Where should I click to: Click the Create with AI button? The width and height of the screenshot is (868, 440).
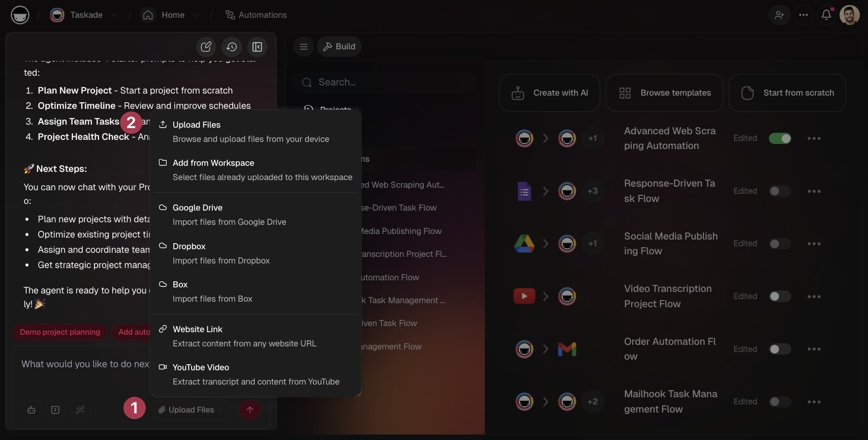coord(549,93)
